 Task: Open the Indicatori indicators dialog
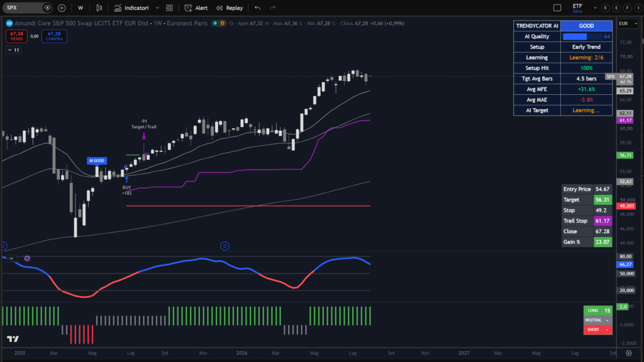point(131,8)
